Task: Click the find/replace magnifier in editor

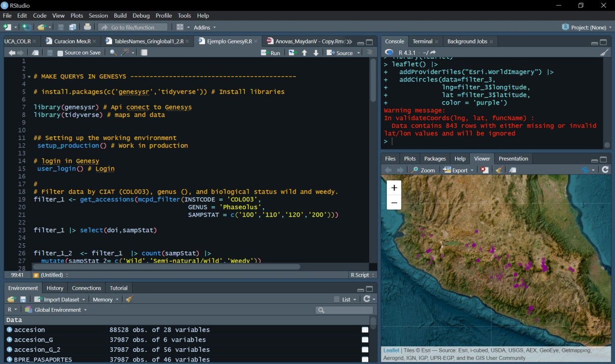Action: [113, 53]
